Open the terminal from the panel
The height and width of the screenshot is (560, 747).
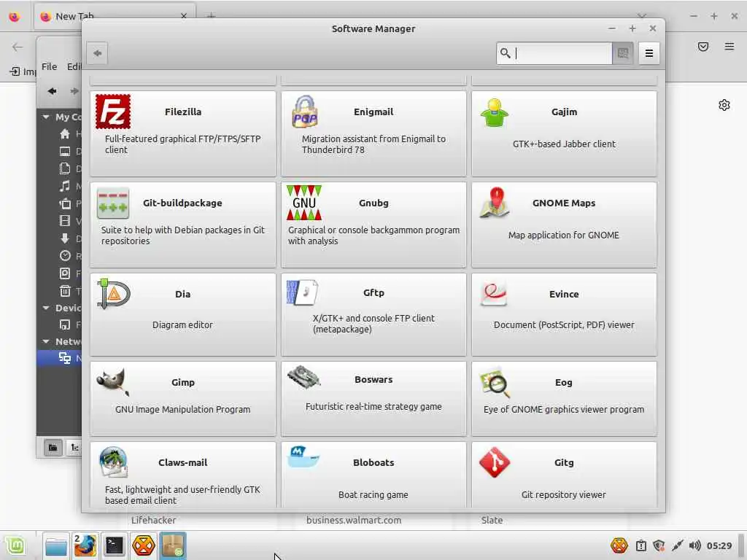115,545
